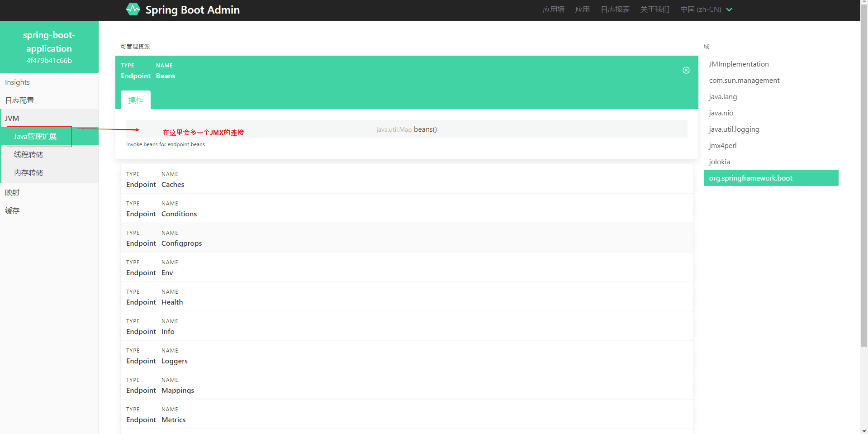
Task: Close the expanded Beans endpoint panel
Action: tap(686, 70)
